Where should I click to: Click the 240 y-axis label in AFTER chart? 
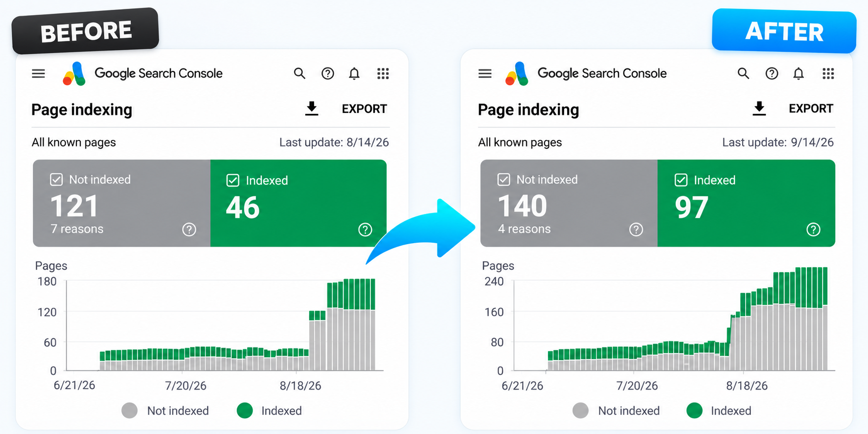pos(494,281)
